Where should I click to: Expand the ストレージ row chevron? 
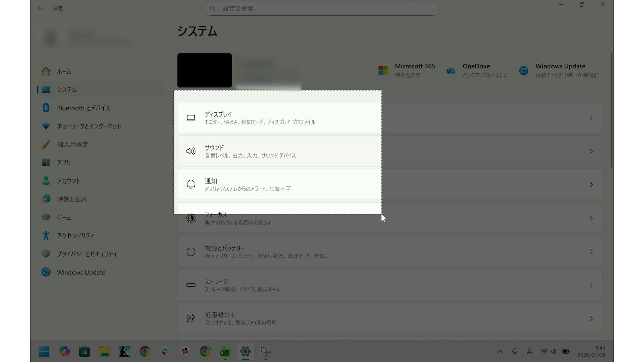pyautogui.click(x=591, y=285)
